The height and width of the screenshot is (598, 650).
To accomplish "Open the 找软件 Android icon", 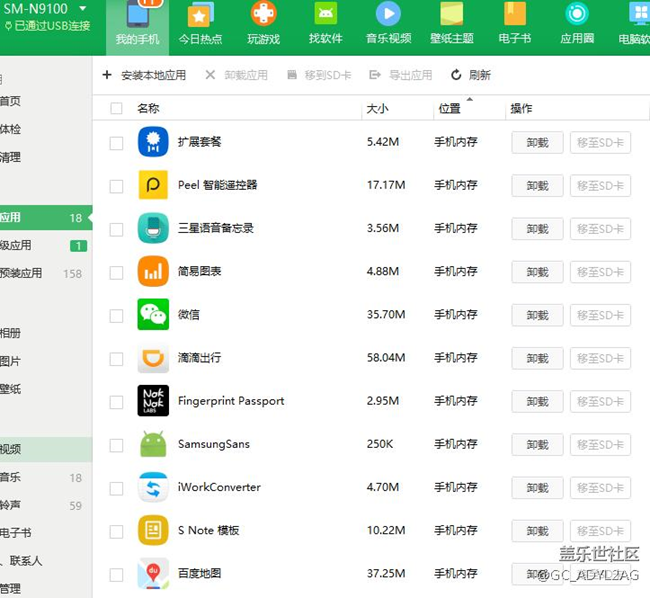I will (325, 15).
